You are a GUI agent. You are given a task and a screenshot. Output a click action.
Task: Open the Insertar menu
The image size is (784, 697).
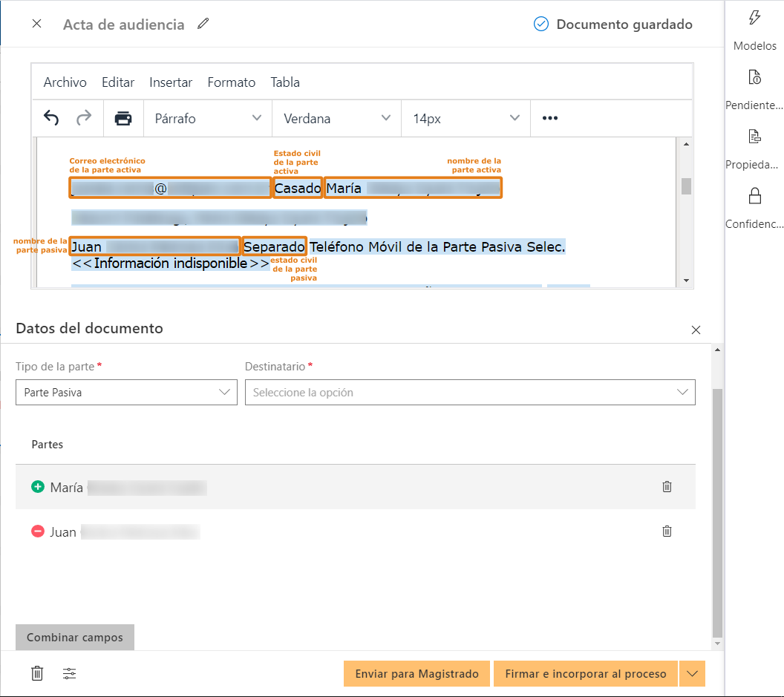pos(171,82)
